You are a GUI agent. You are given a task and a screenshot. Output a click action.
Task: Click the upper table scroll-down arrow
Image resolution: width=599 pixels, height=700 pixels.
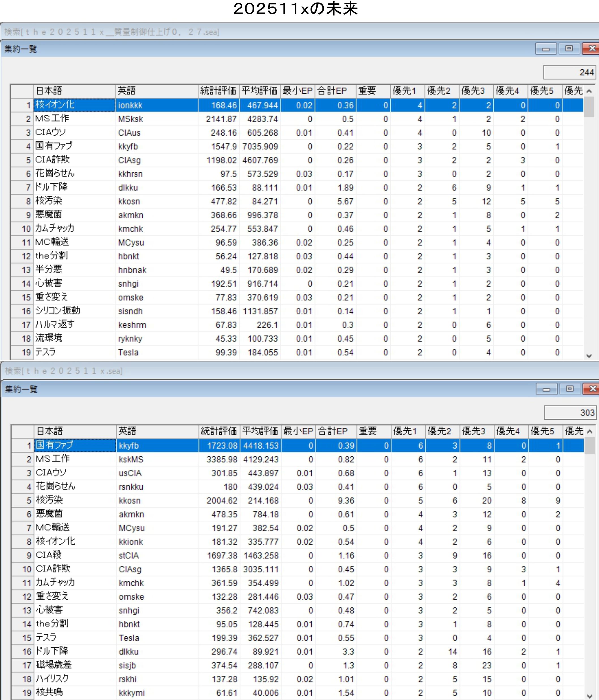[x=589, y=356]
